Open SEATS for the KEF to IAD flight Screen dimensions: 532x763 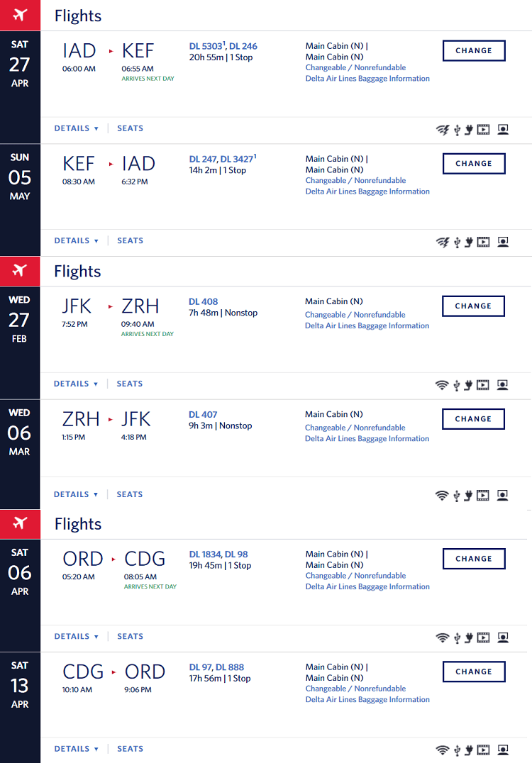(x=131, y=241)
